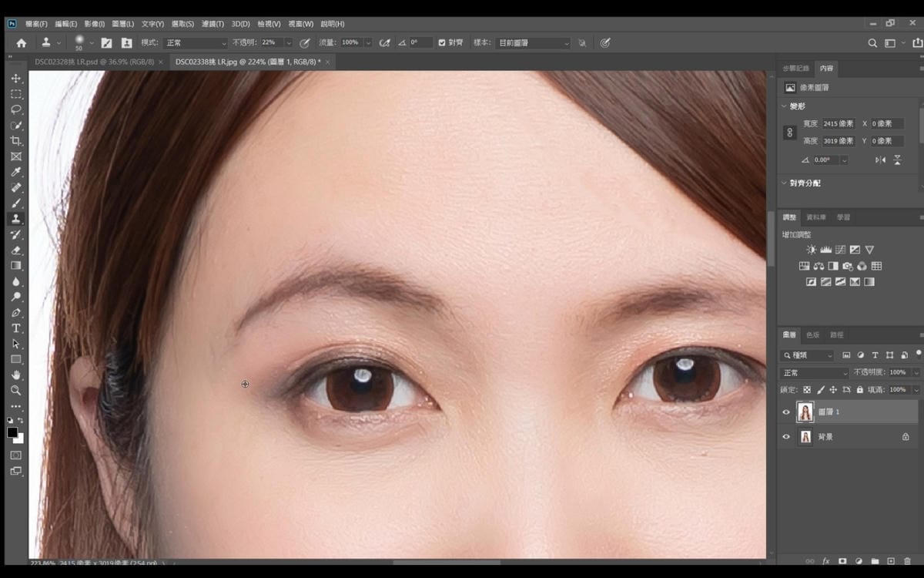Toggle visibility of the 背景 layer
The width and height of the screenshot is (924, 578).
click(786, 437)
